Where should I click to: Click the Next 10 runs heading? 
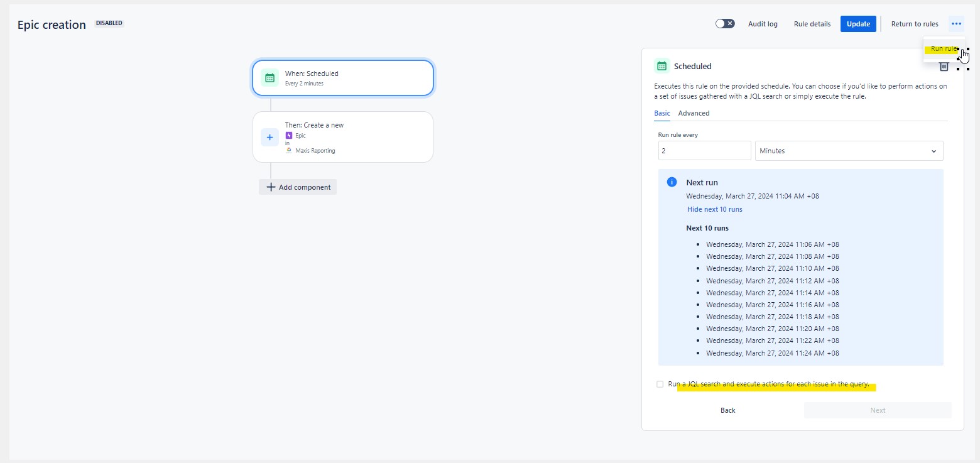(x=707, y=228)
